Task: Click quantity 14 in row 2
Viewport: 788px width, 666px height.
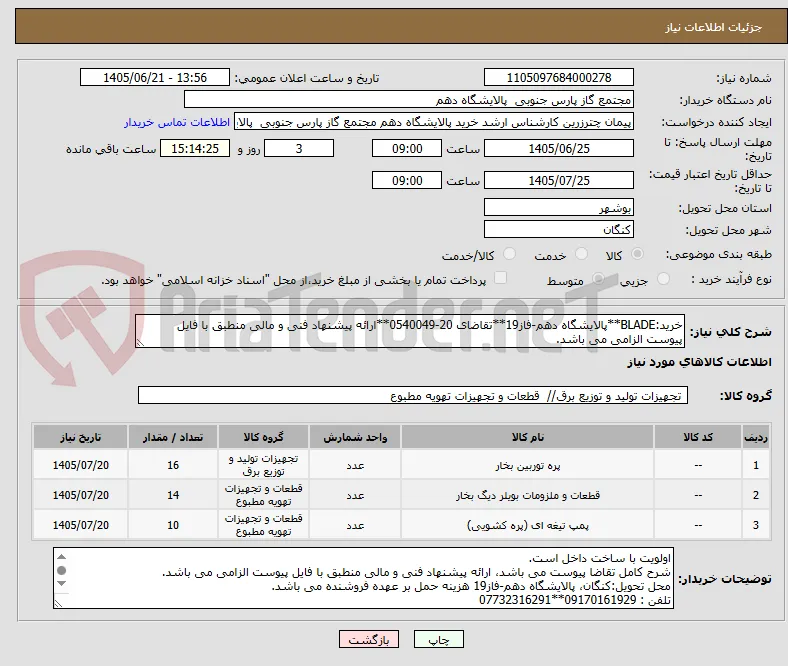Action: click(173, 495)
